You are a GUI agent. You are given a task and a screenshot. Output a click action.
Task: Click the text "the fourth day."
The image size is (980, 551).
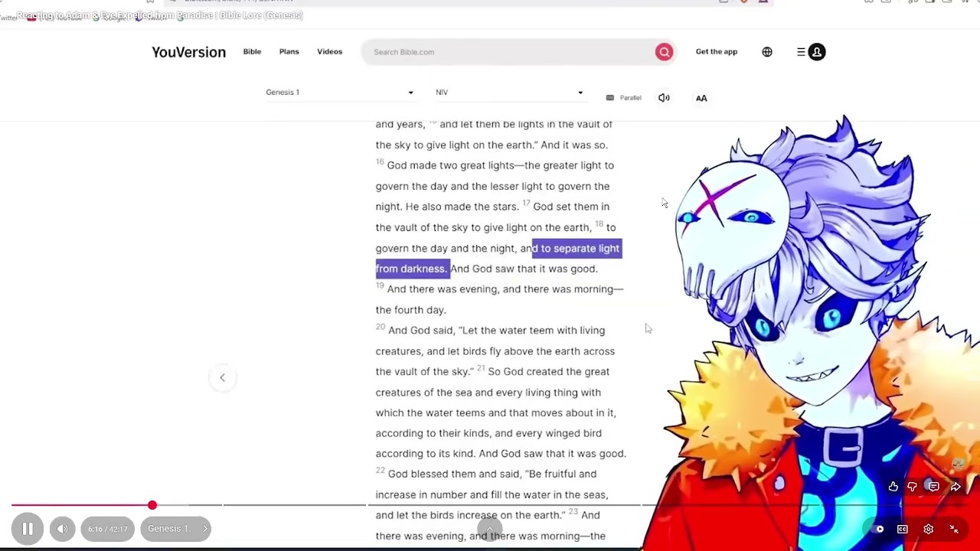tap(410, 310)
